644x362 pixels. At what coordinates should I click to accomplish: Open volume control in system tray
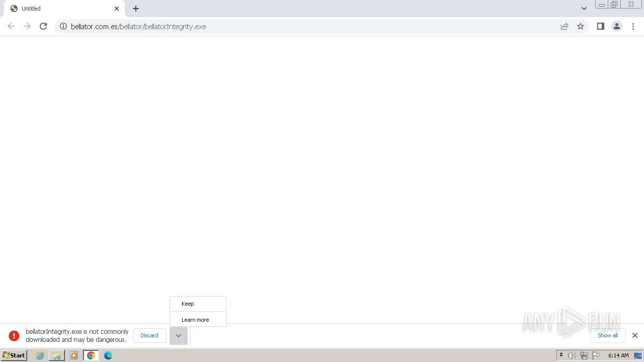[572, 355]
